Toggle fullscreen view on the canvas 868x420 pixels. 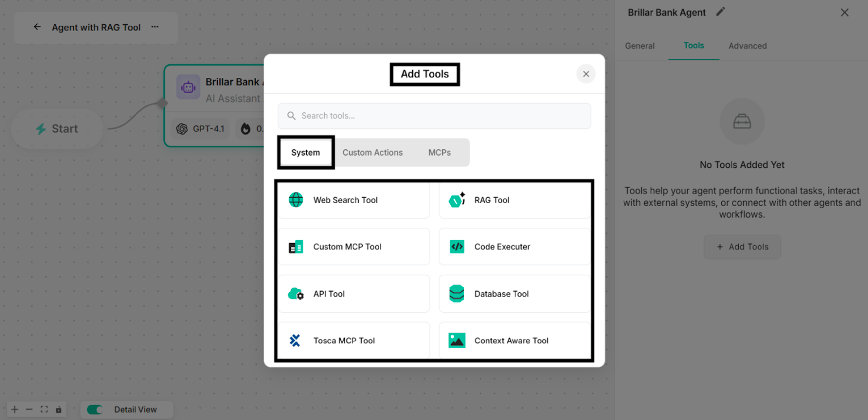coord(44,410)
